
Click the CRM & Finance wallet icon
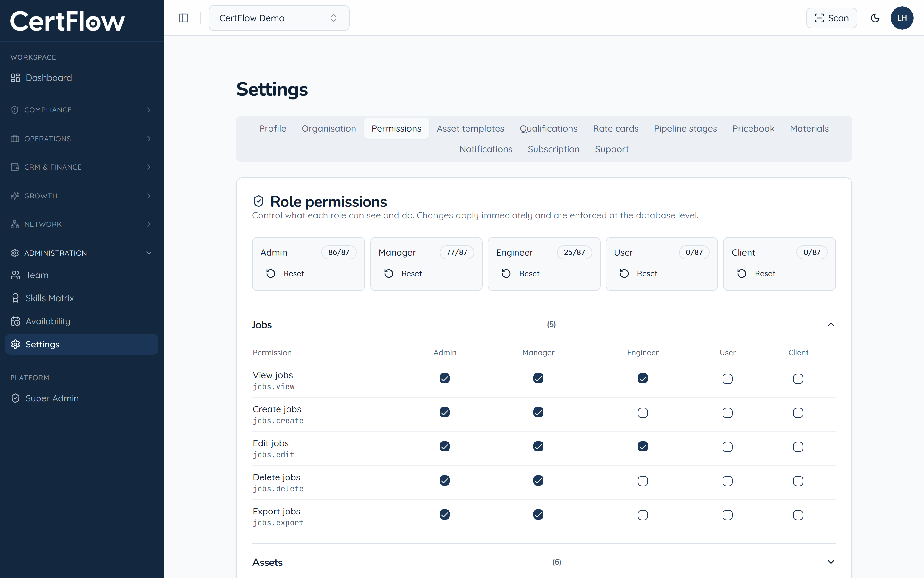tap(15, 167)
